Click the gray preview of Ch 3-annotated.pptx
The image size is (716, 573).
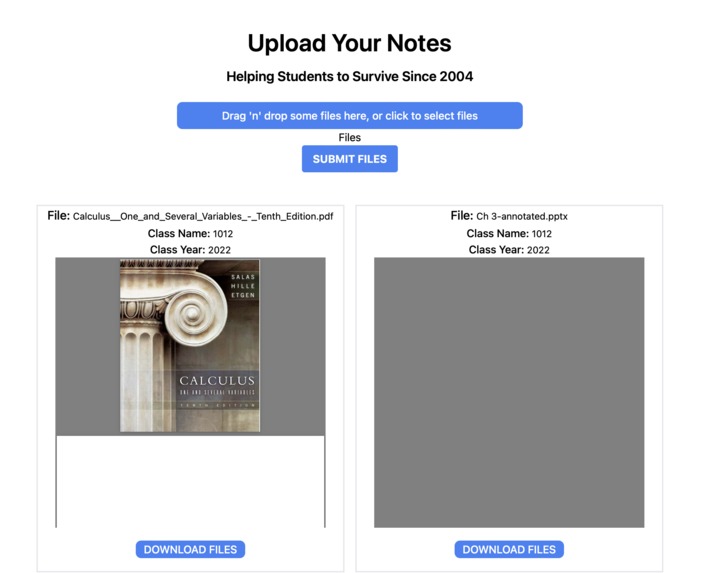509,392
